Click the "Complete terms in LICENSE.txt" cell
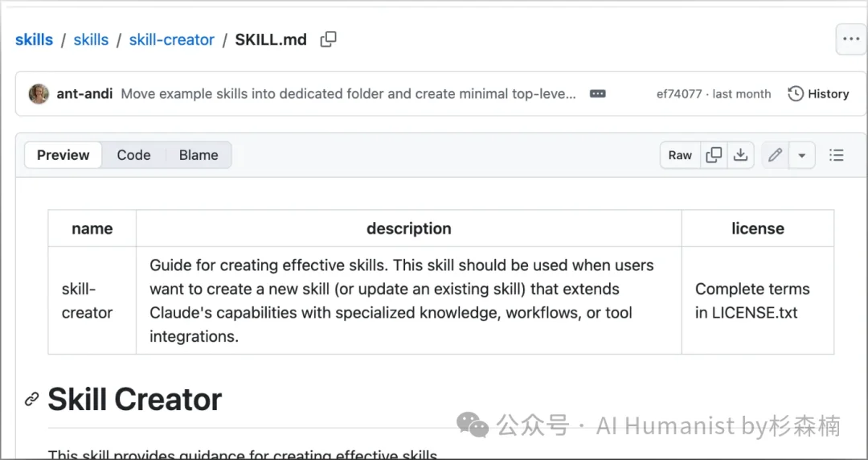This screenshot has width=868, height=460. pos(758,301)
